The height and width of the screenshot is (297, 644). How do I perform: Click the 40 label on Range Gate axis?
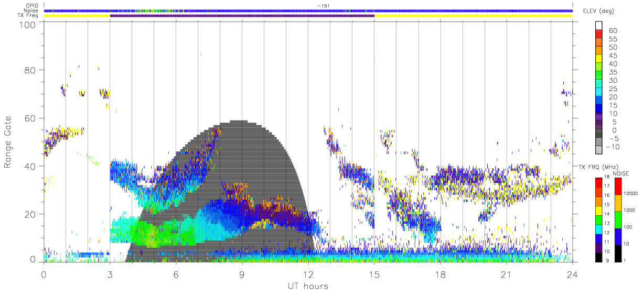(x=30, y=167)
